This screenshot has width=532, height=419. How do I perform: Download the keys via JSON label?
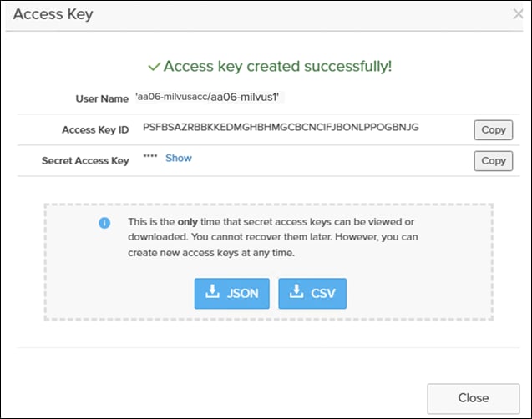[x=242, y=293]
